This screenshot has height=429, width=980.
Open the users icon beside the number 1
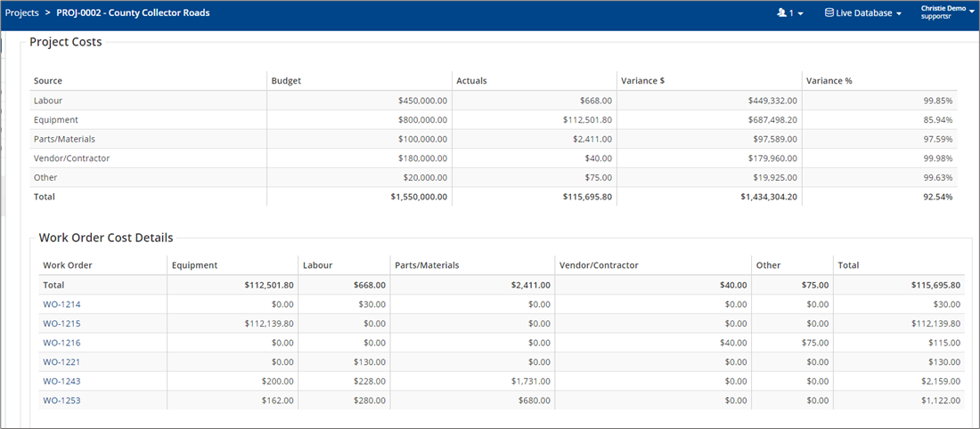coord(780,12)
